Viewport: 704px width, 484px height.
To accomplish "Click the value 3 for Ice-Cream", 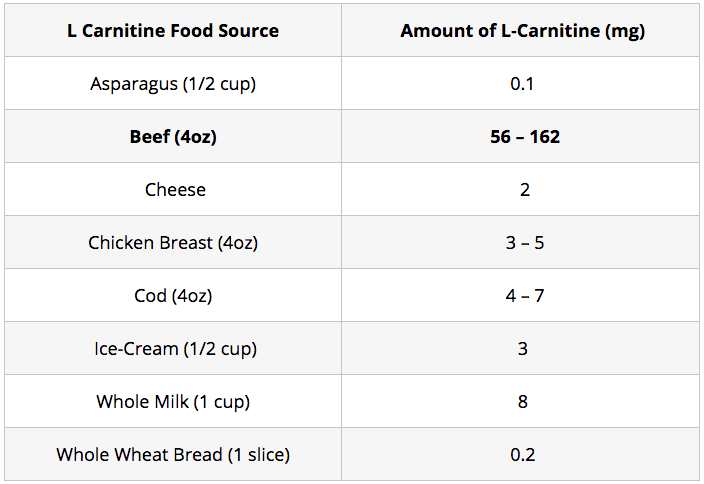I will pos(523,349).
